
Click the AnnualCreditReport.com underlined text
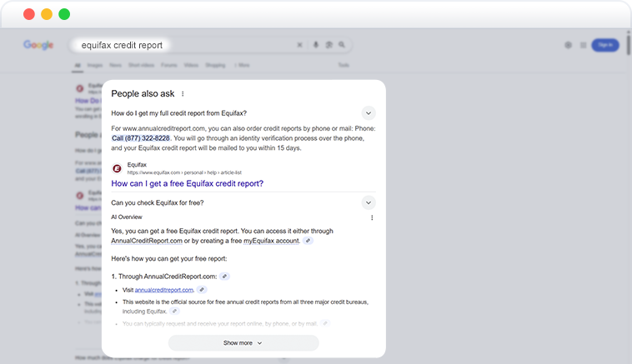click(147, 241)
